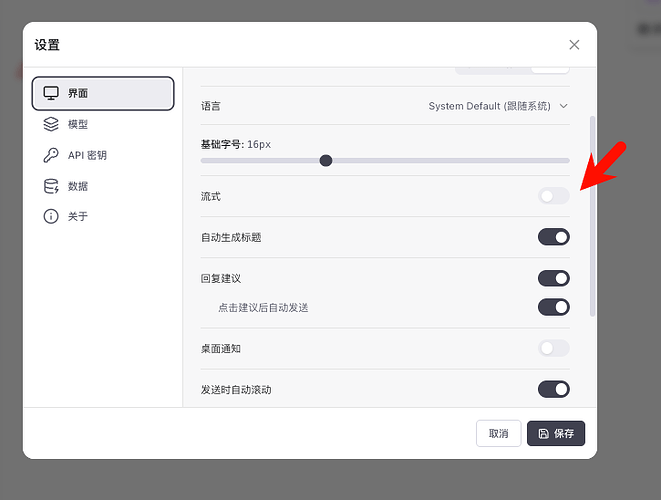Go to the 数据 tab
The height and width of the screenshot is (500, 661).
(x=103, y=186)
